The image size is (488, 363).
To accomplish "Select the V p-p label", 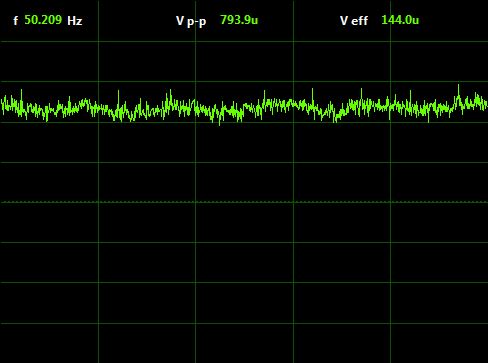I will (x=191, y=21).
